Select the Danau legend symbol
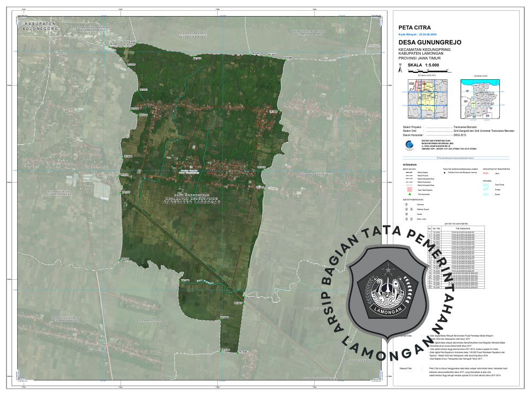This screenshot has width=532, height=396. pos(487,193)
